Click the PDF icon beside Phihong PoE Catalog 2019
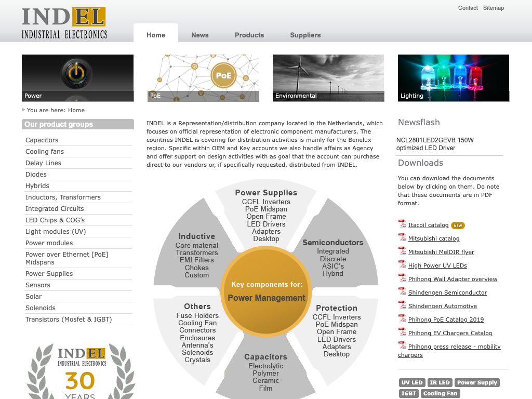 click(402, 318)
